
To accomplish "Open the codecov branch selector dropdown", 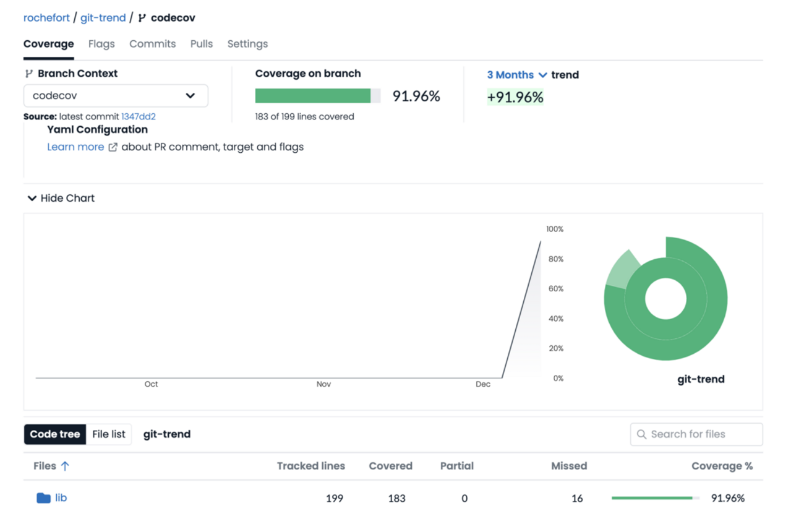I will [116, 96].
